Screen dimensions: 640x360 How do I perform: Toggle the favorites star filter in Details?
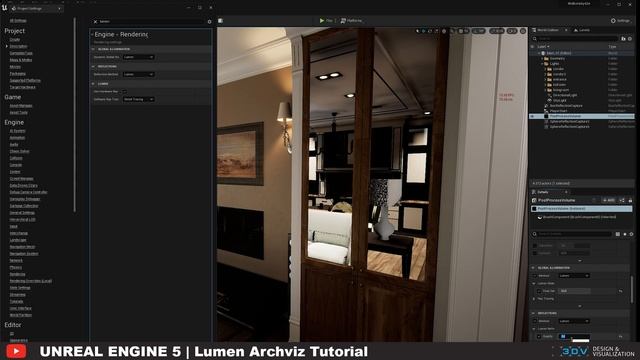[624, 234]
